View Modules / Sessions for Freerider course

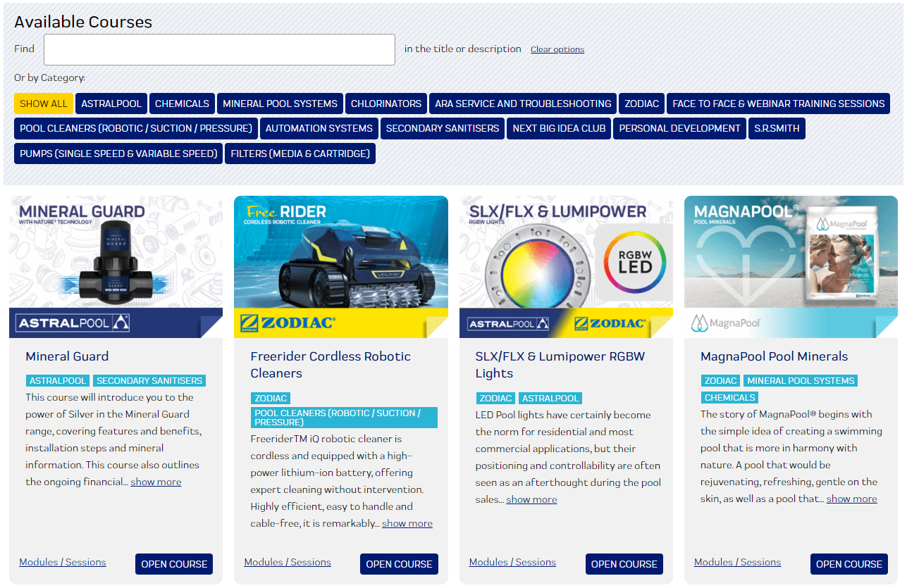point(288,562)
